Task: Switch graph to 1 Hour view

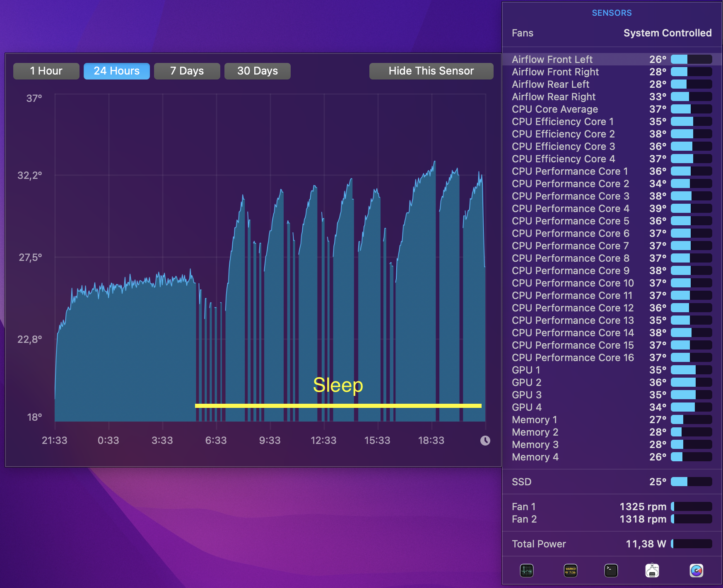Action: click(x=46, y=71)
